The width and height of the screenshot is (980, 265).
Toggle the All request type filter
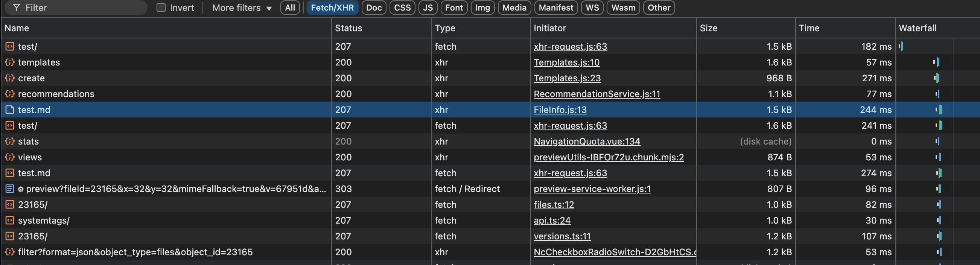click(290, 8)
